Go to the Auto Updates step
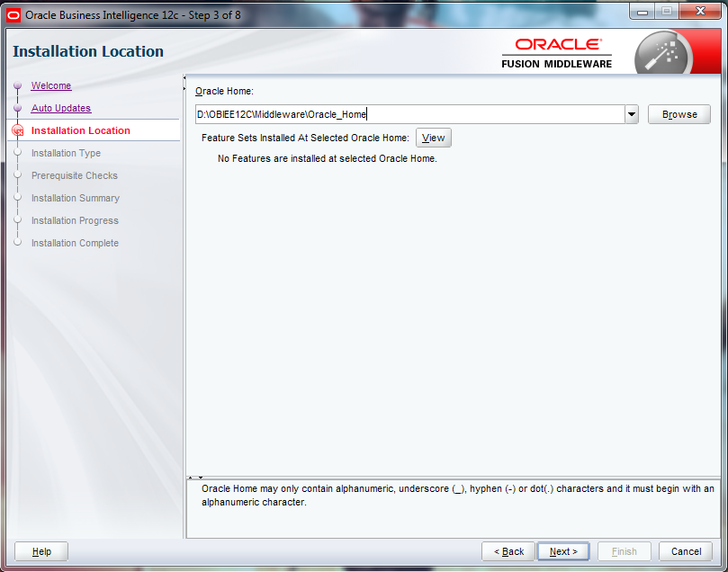The width and height of the screenshot is (728, 572). (x=61, y=108)
